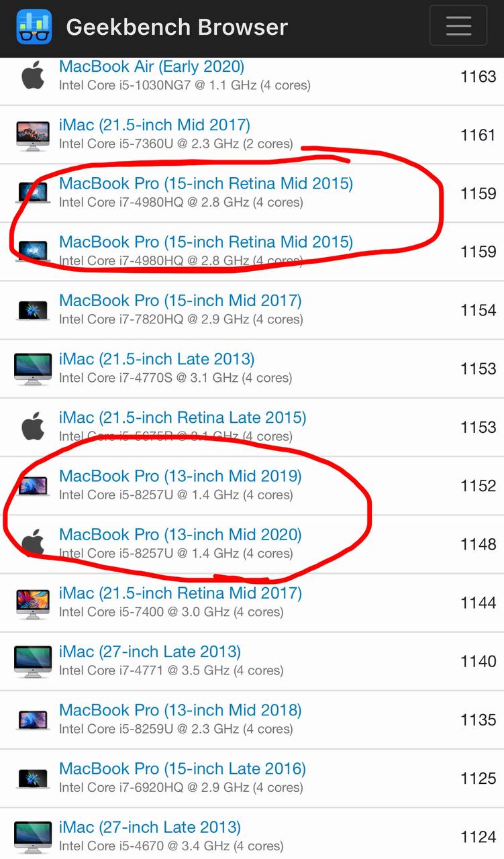This screenshot has height=859, width=504.
Task: Open MacBook Pro (13-inch Mid 2018) link
Action: [181, 710]
